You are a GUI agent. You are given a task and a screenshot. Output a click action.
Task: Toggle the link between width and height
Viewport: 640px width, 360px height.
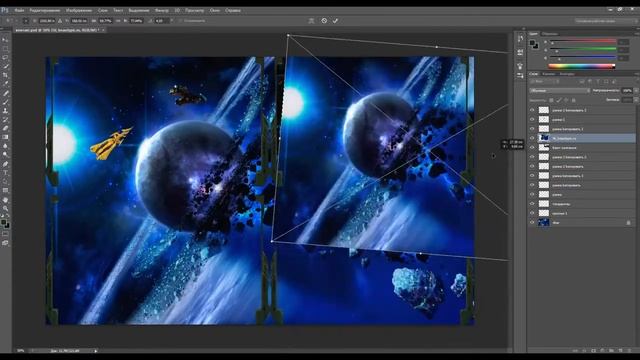tap(118, 20)
